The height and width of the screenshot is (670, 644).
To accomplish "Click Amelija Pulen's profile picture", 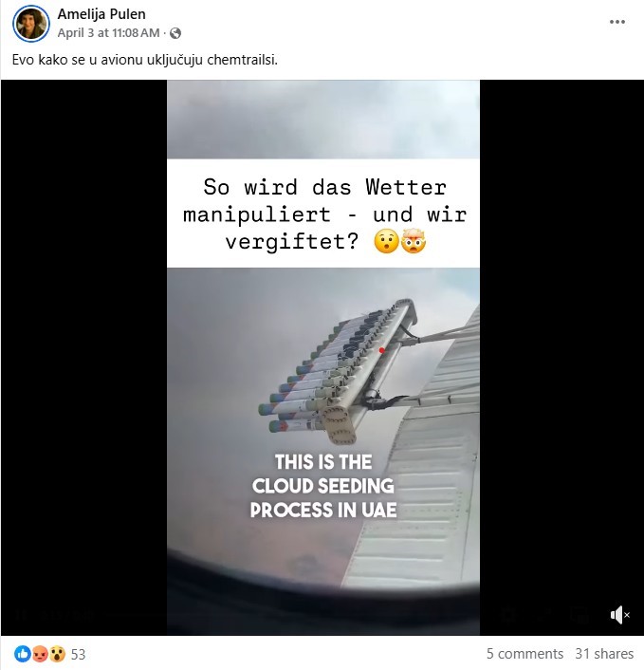I will pyautogui.click(x=31, y=24).
